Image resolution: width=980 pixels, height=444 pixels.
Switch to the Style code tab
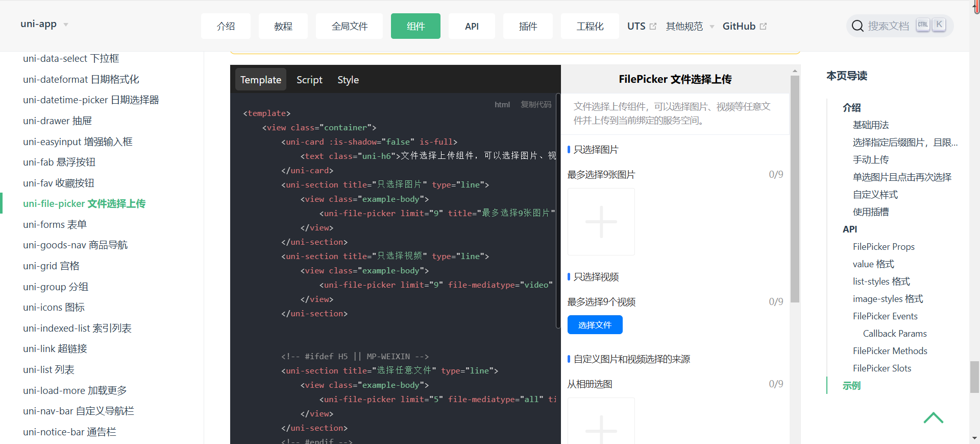(x=348, y=80)
